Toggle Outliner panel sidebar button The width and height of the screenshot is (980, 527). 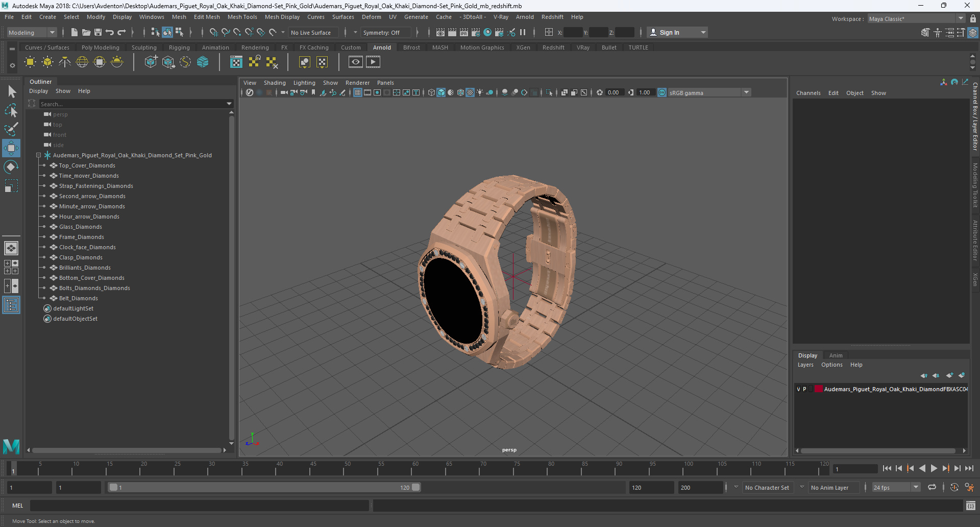(11, 305)
